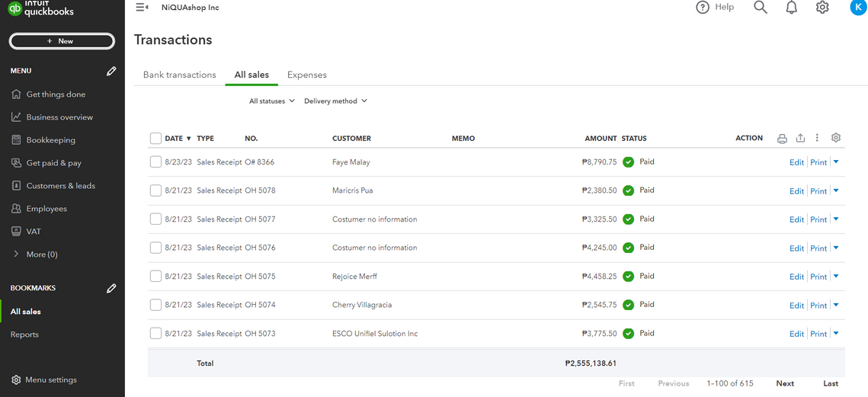Open the notifications bell icon
Viewport: 868px width, 397px height.
791,8
